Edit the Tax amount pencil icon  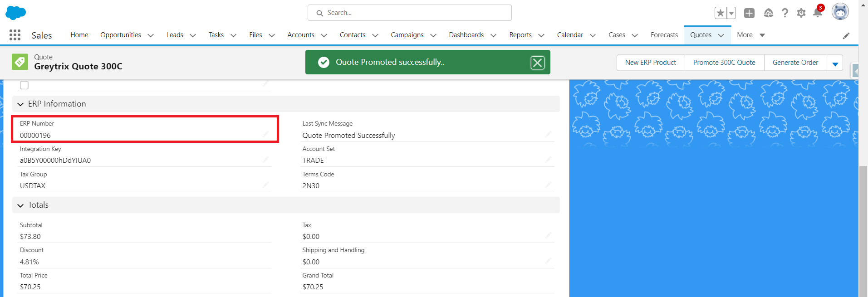coord(548,235)
